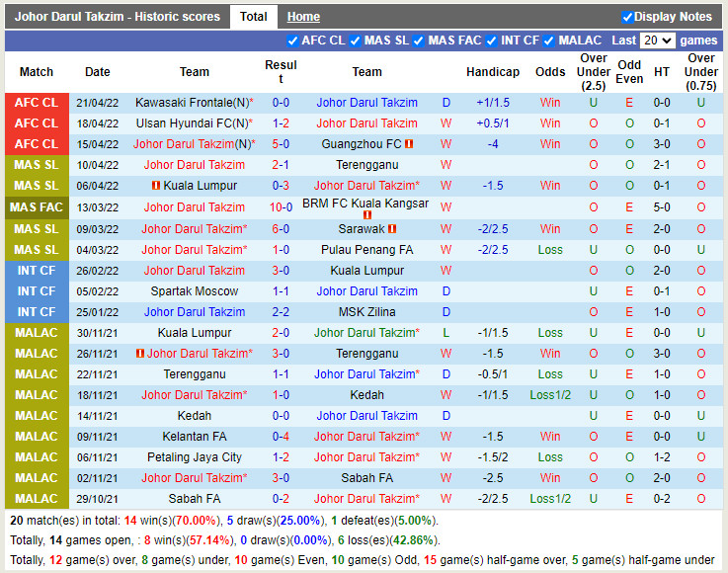This screenshot has height=573, width=728.
Task: Select the AFC CL label for 21/04/22
Action: point(37,103)
